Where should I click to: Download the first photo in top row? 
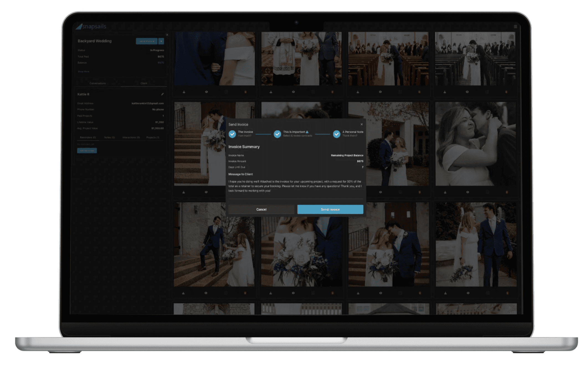click(x=184, y=92)
